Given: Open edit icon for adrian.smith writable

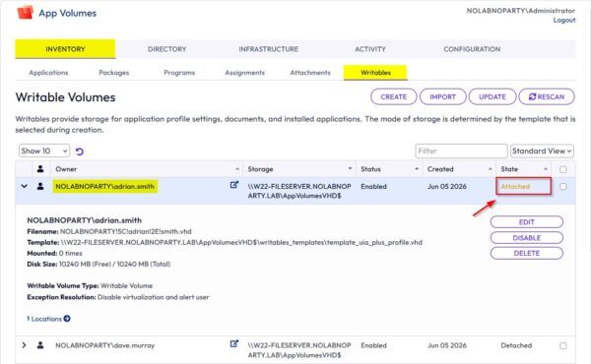Looking at the screenshot, I should (x=234, y=184).
